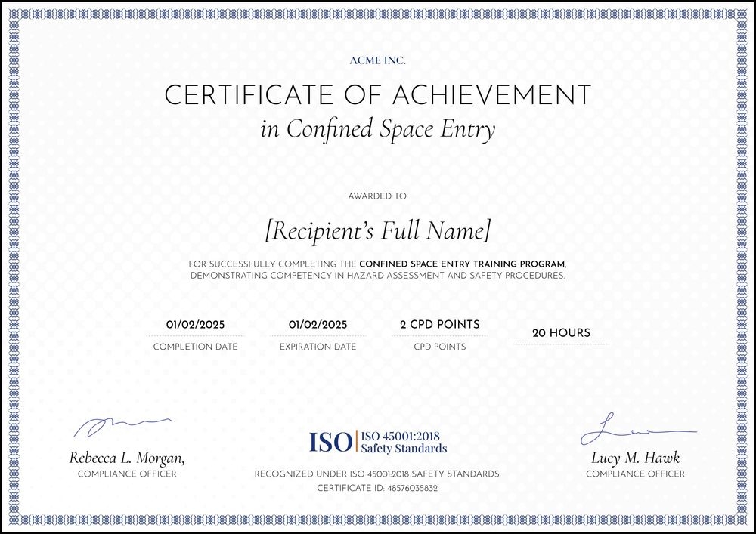The width and height of the screenshot is (756, 534).
Task: Click the Confined Space Entry subtitle
Action: pyautogui.click(x=378, y=128)
